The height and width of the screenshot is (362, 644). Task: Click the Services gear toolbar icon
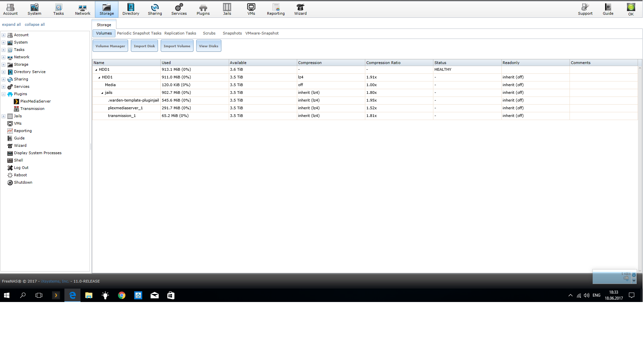point(179,9)
